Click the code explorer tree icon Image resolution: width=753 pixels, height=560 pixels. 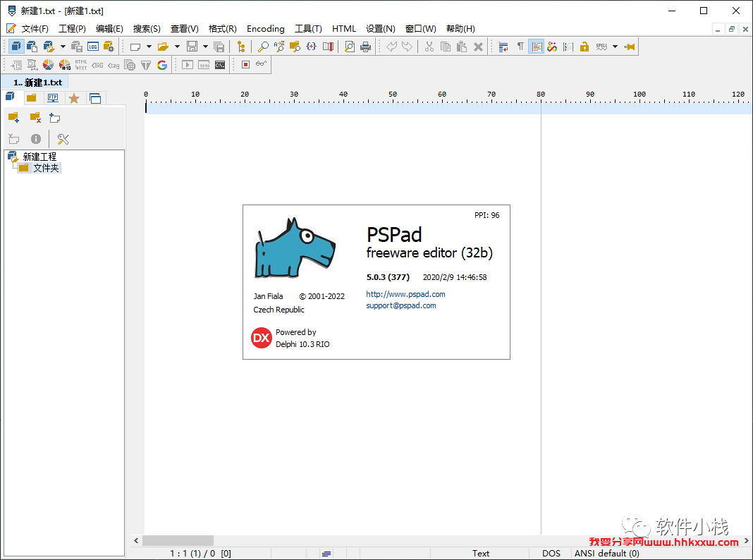coord(241,47)
